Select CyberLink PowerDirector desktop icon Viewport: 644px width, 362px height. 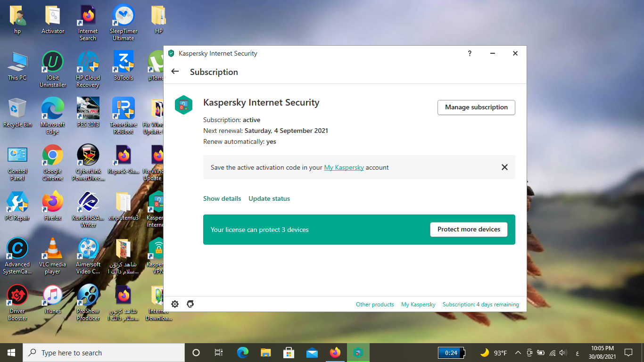coord(88,163)
